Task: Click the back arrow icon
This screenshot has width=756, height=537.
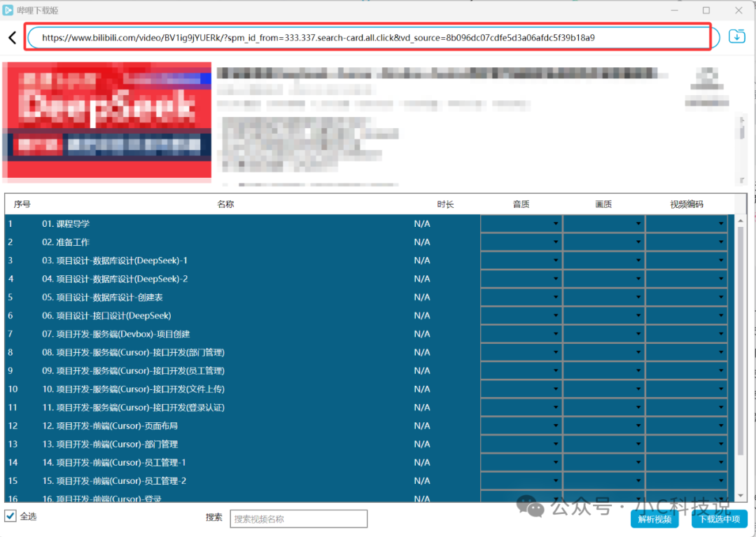Action: tap(13, 38)
